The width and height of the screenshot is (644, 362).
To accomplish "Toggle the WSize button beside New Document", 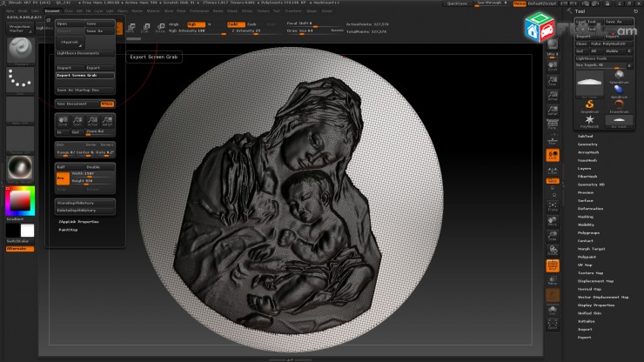I will point(107,104).
